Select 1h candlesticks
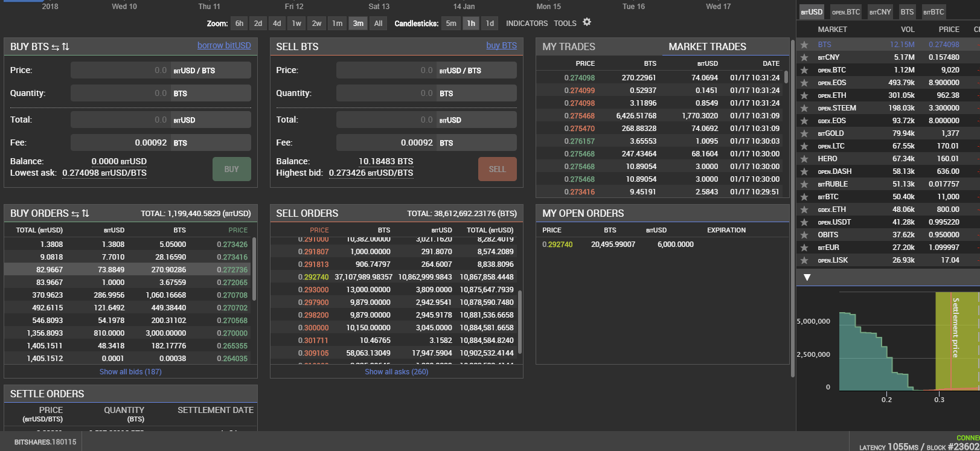Image resolution: width=980 pixels, height=451 pixels. 471,24
